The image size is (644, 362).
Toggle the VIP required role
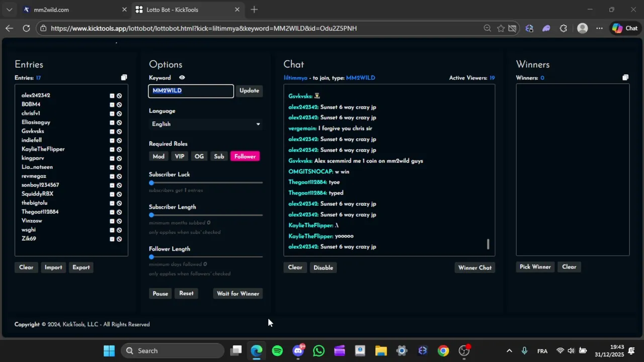pos(180,156)
